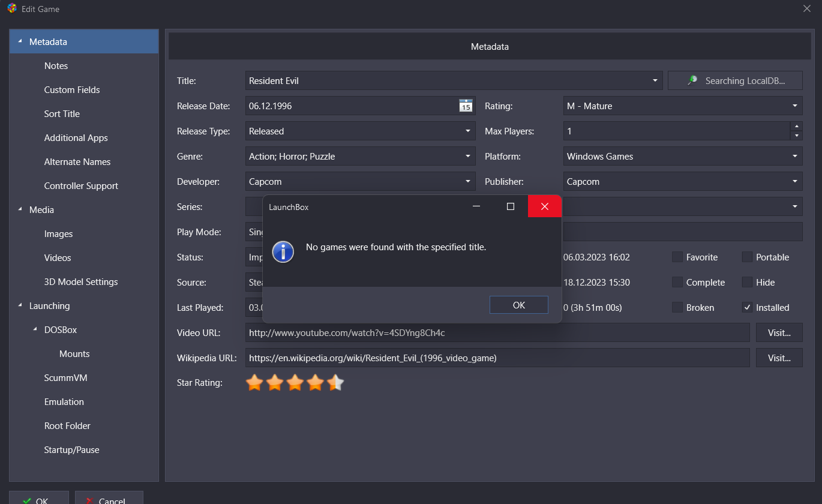Visit the Video URL
Image resolution: width=822 pixels, height=504 pixels.
[x=779, y=332]
